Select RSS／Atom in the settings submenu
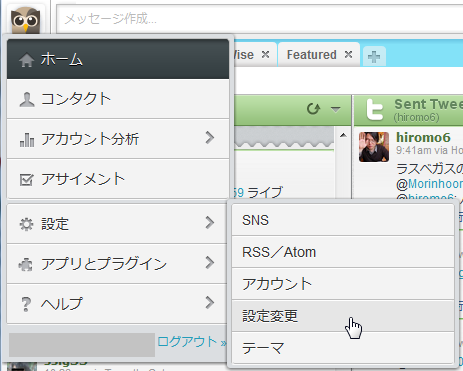The width and height of the screenshot is (463, 371). click(x=343, y=252)
